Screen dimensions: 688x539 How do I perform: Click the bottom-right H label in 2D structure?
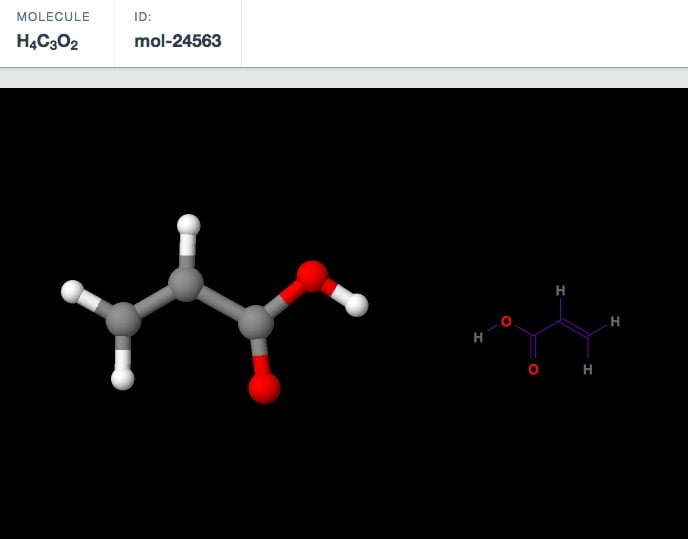588,369
